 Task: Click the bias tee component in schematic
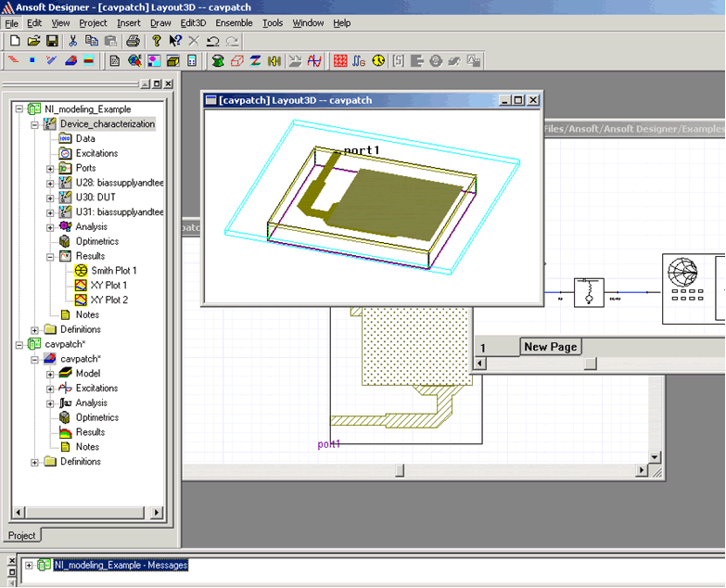click(x=589, y=292)
